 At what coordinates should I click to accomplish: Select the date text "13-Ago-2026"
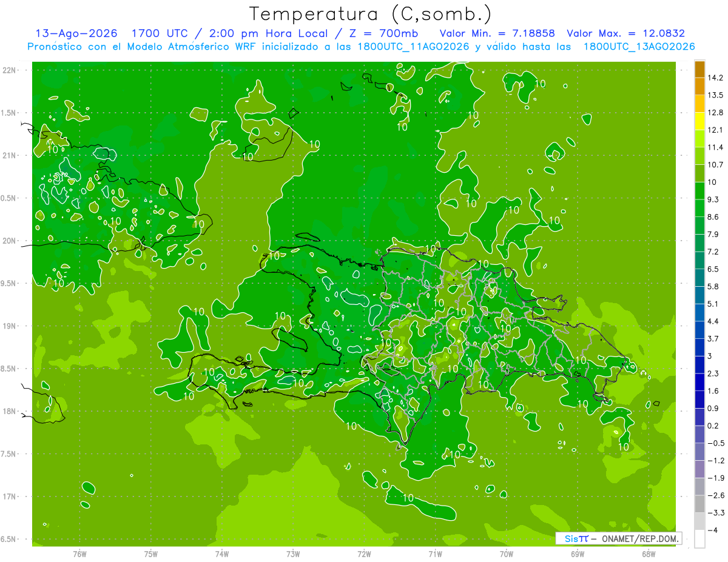coord(76,33)
